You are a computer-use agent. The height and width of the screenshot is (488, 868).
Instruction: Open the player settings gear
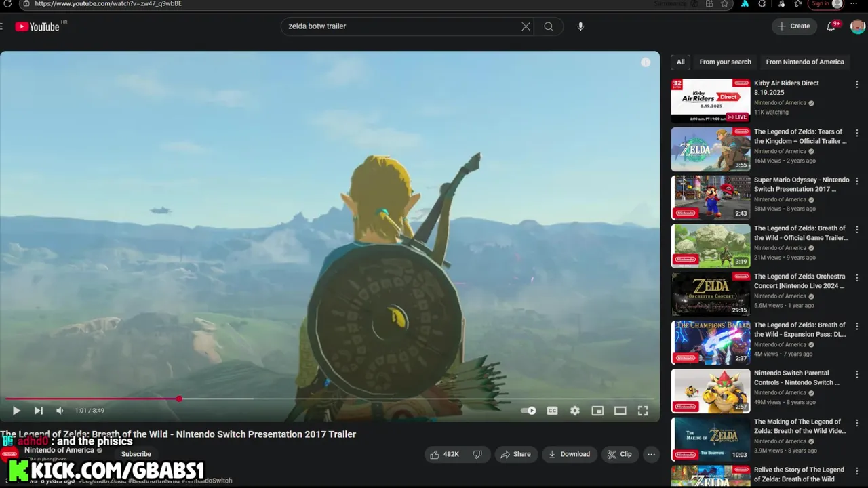coord(575,411)
